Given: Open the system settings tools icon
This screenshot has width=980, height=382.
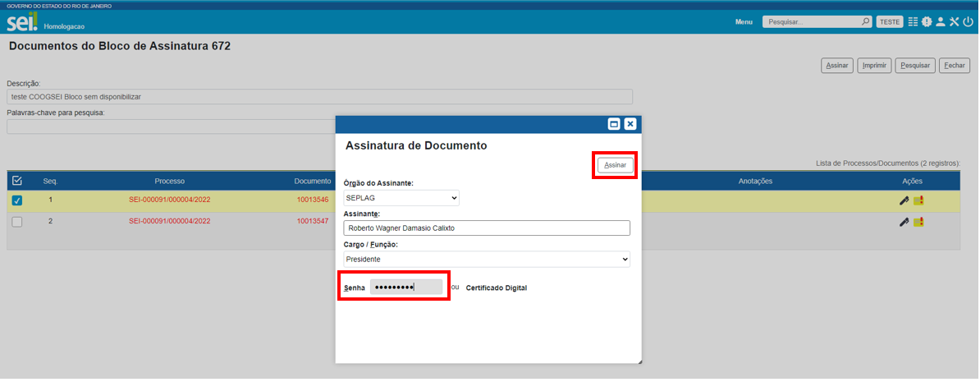Looking at the screenshot, I should click(955, 22).
